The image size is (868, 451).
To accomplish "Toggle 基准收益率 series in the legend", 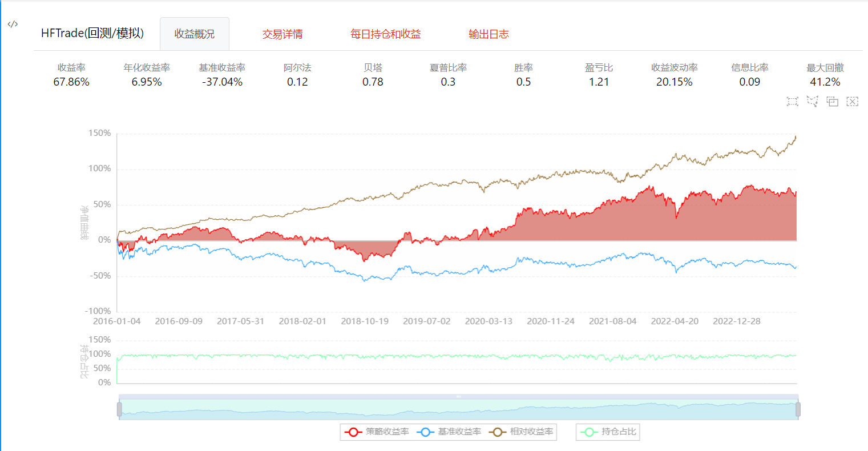I will tap(449, 432).
